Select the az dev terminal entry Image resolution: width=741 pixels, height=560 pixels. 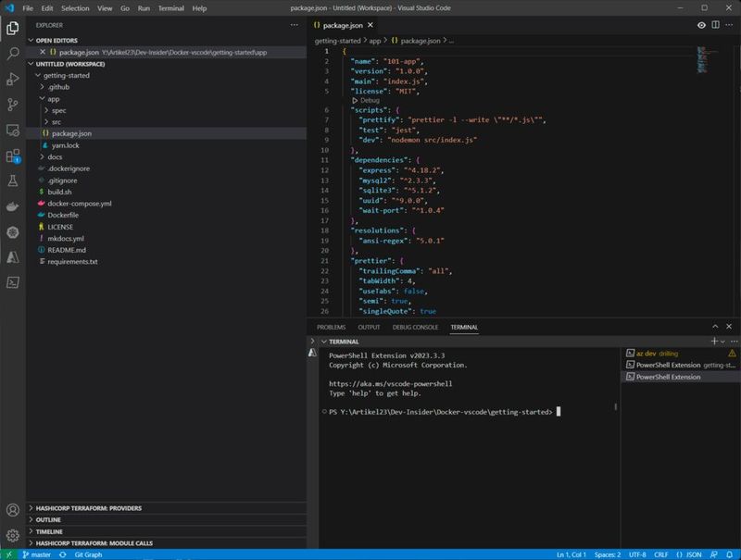click(x=681, y=354)
